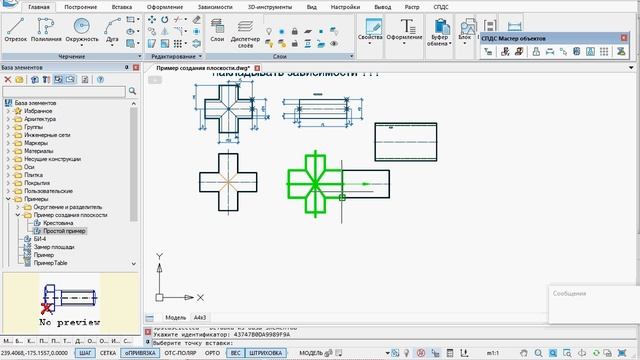Toggle СЕТКА grid mode
The width and height of the screenshot is (640, 360).
point(108,353)
